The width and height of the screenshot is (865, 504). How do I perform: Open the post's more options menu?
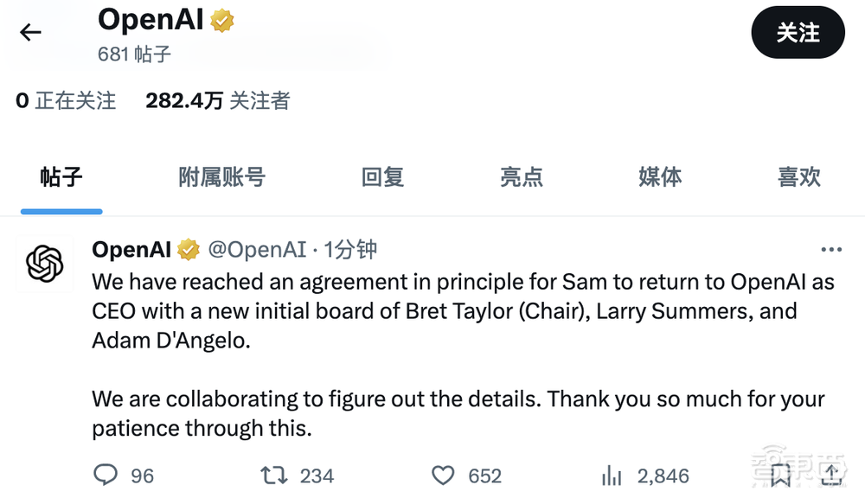(x=830, y=249)
